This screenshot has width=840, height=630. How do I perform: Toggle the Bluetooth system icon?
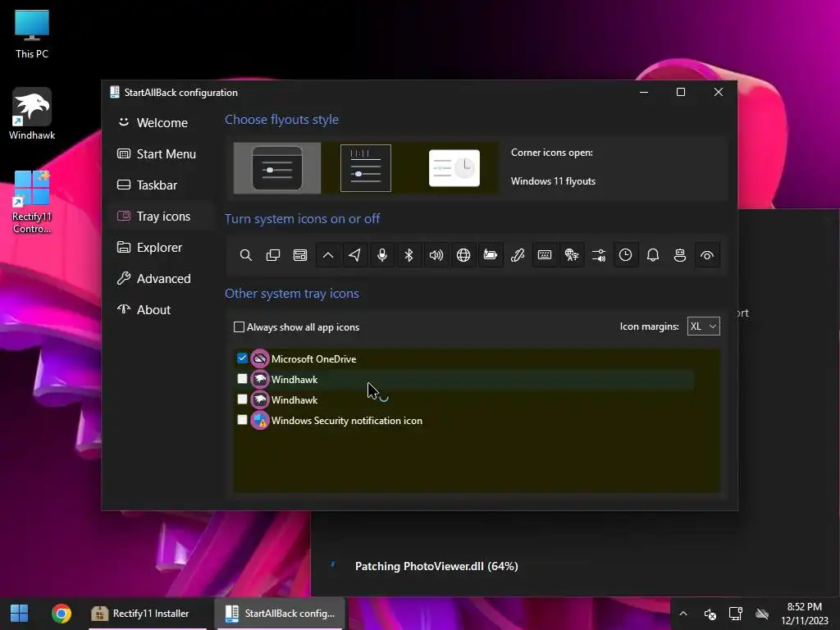tap(409, 255)
